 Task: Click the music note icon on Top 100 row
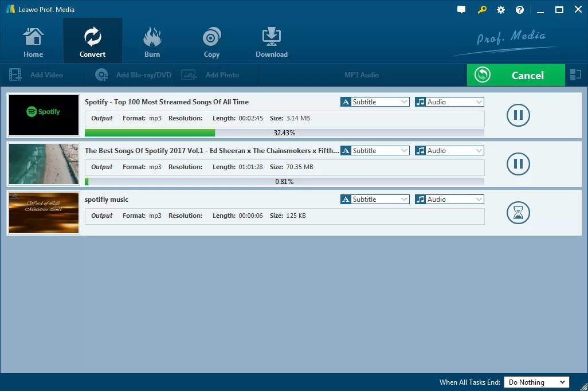[421, 101]
